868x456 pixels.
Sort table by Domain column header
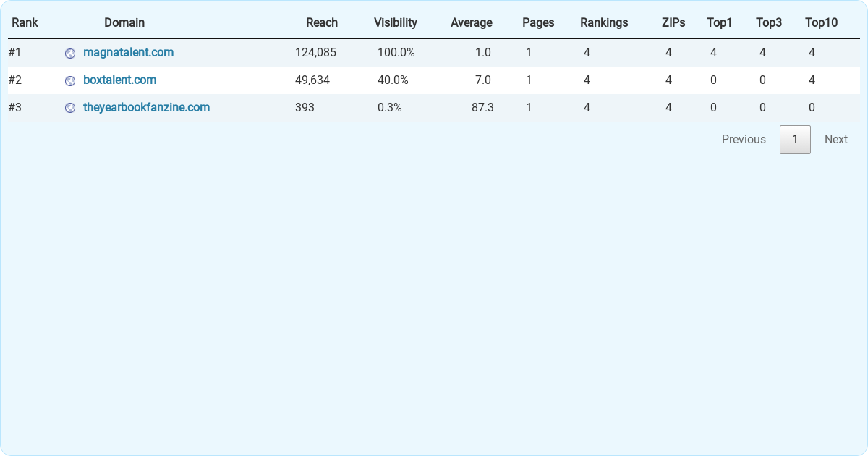tap(124, 22)
